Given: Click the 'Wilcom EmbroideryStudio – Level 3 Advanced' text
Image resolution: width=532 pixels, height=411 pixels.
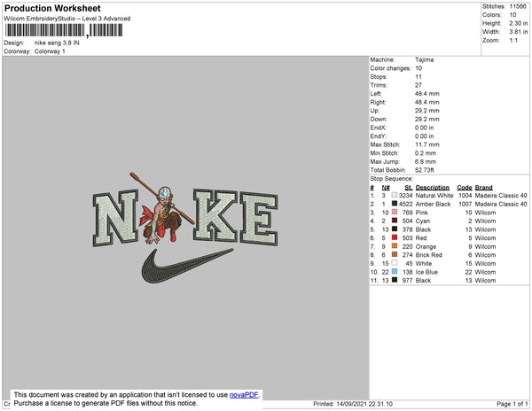Looking at the screenshot, I should point(67,19).
